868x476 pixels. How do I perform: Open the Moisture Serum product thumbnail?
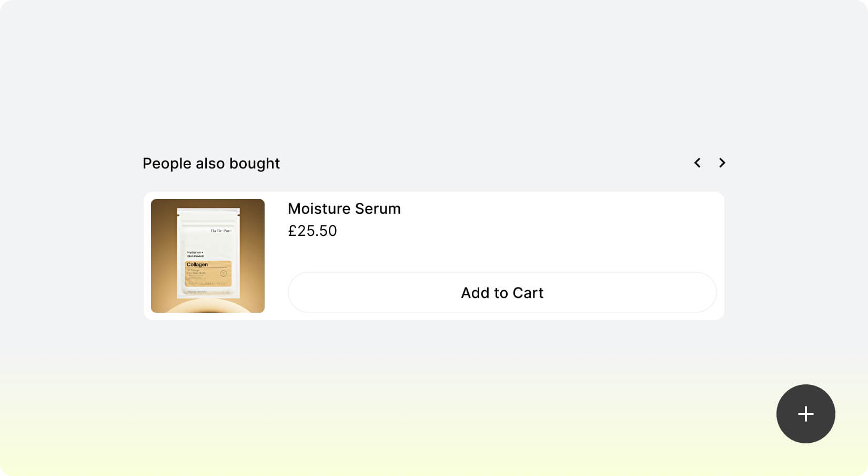(x=208, y=256)
